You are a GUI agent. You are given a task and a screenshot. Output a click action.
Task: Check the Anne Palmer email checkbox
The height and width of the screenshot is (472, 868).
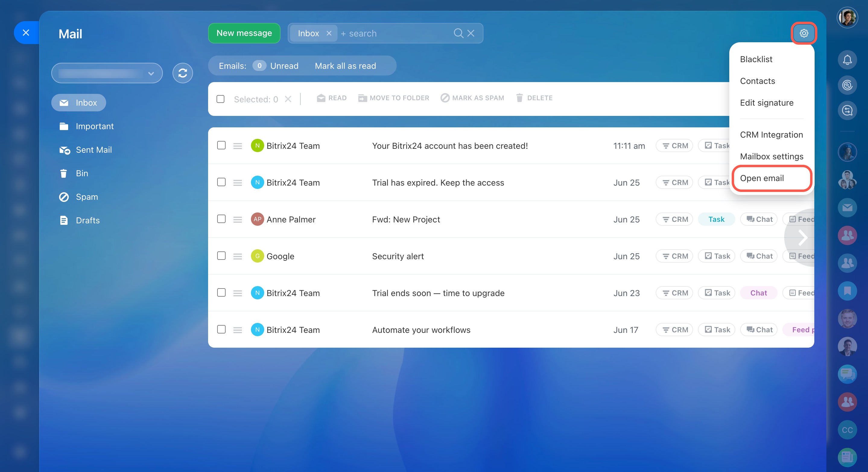tap(221, 219)
